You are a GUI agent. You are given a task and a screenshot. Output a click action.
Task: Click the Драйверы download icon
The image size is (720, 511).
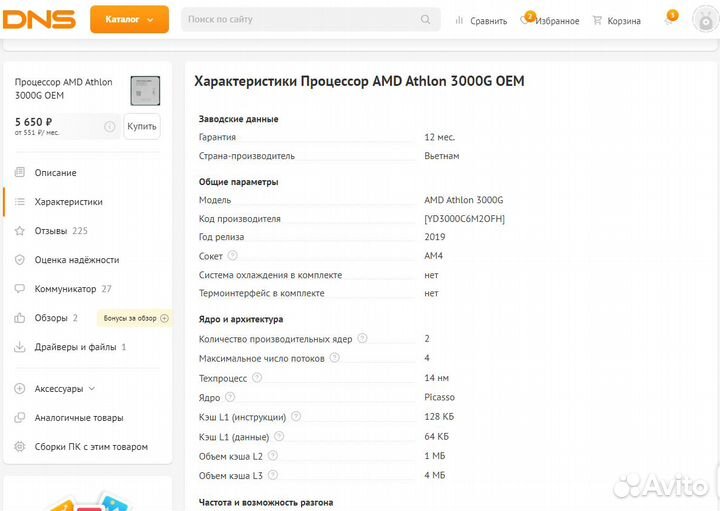coord(20,347)
